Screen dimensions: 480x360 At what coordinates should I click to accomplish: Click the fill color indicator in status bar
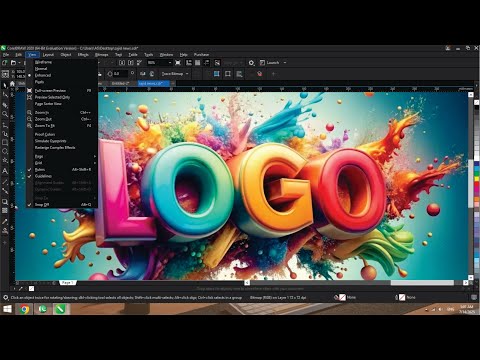pos(342,297)
